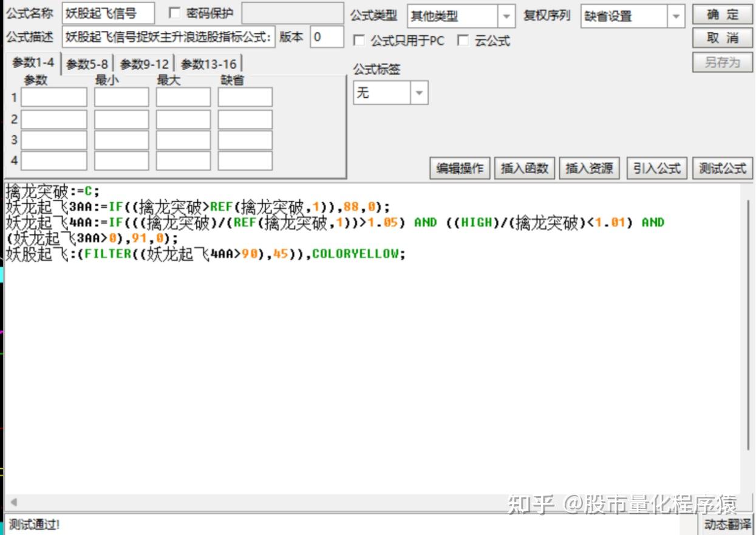Click the 动态翻译 button

point(727,523)
